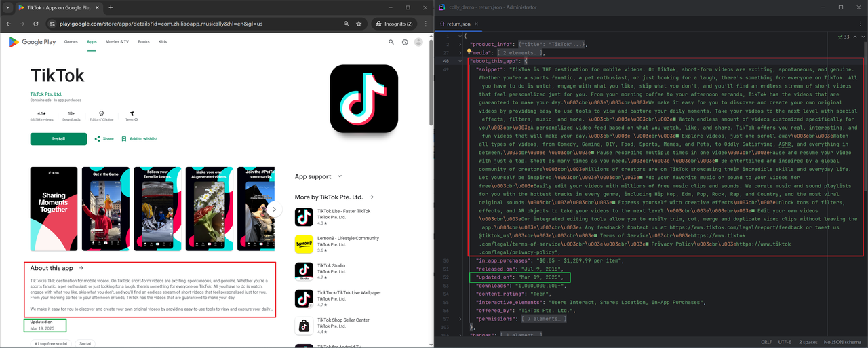Click the browser address bar URL

(x=161, y=24)
